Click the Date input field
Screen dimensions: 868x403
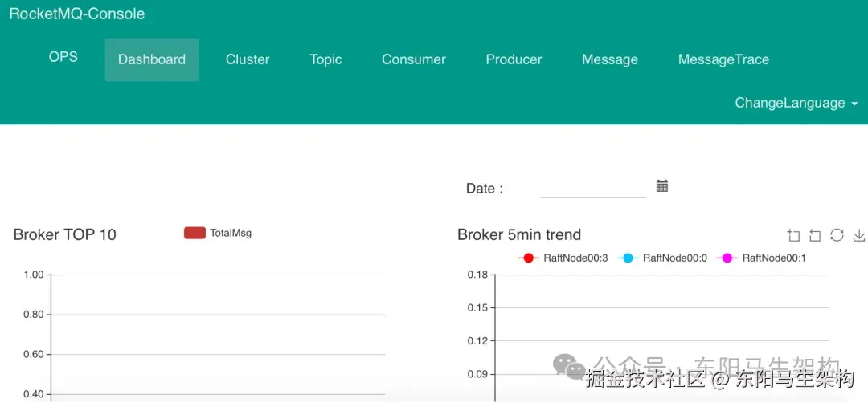point(592,188)
